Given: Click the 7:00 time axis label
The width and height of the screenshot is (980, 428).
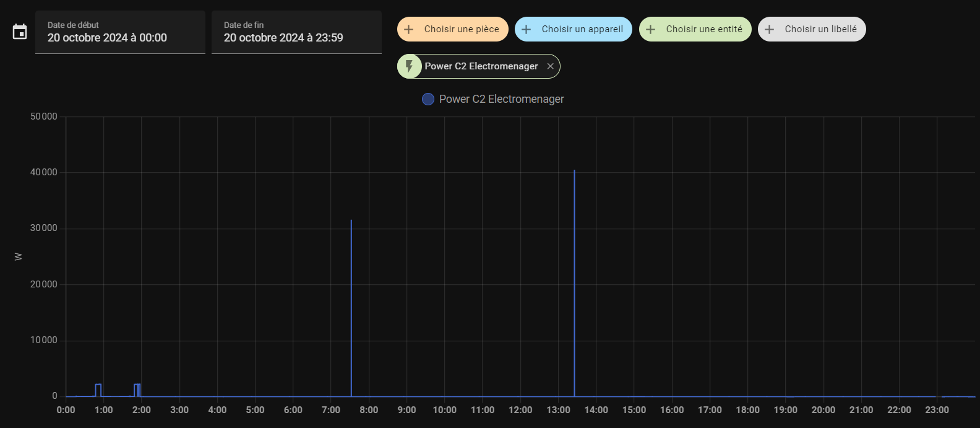Looking at the screenshot, I should (x=331, y=410).
